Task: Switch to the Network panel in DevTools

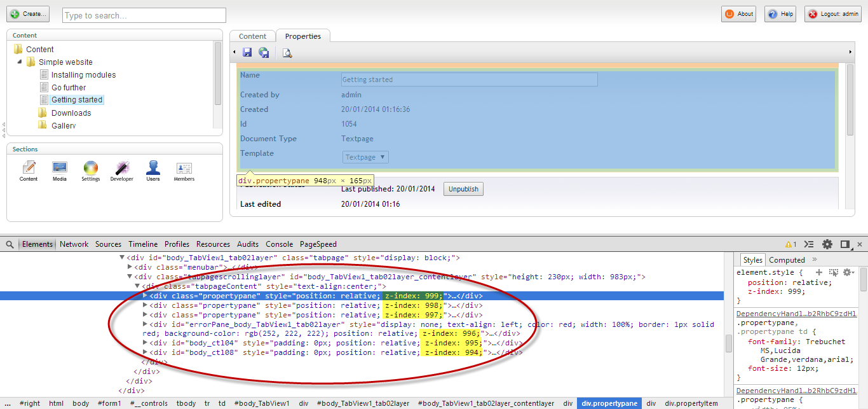Action: tap(74, 244)
